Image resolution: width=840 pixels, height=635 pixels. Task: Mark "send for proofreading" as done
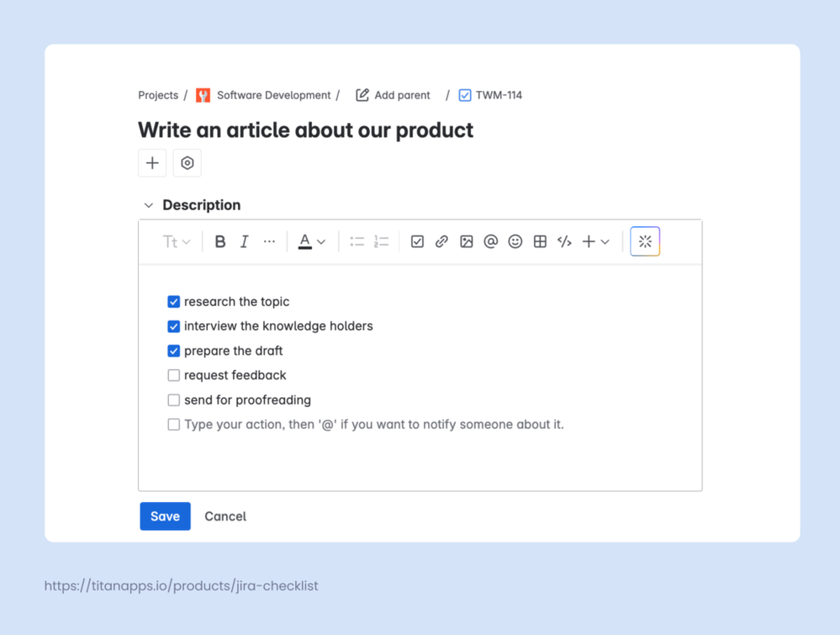173,400
